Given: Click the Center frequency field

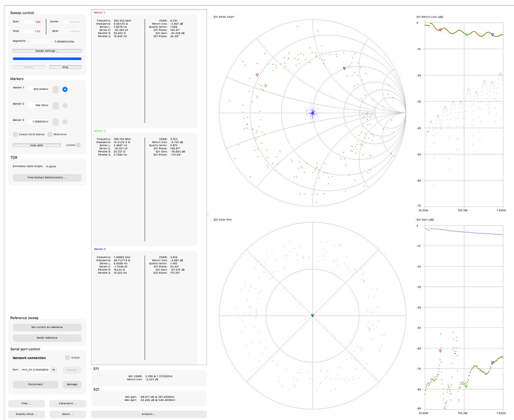Looking at the screenshot, I should [71, 22].
